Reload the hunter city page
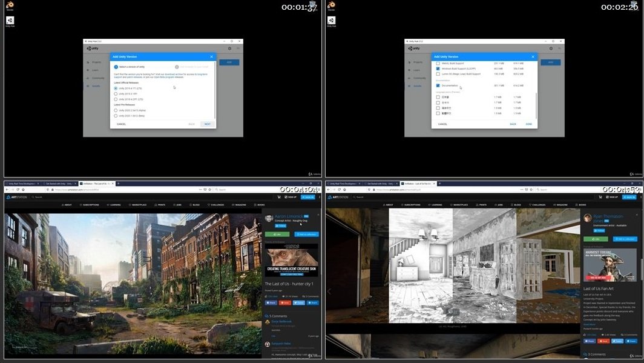The width and height of the screenshot is (644, 363). coord(18,190)
